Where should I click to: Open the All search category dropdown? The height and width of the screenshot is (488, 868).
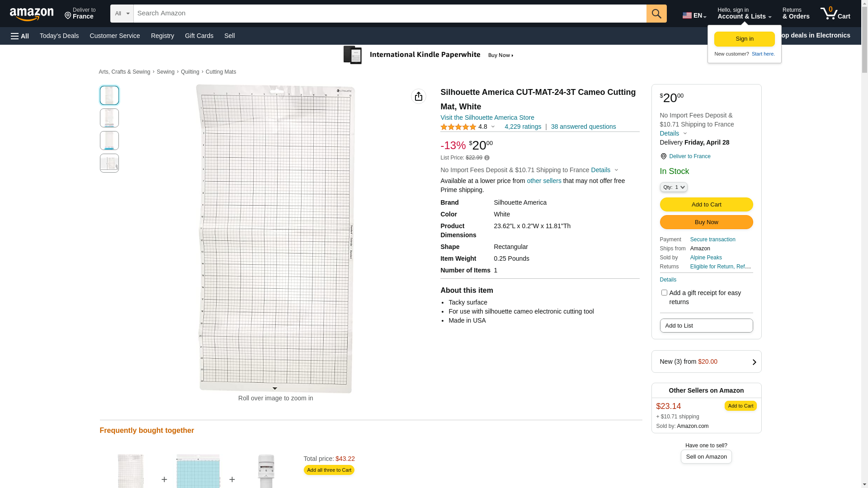tap(122, 14)
